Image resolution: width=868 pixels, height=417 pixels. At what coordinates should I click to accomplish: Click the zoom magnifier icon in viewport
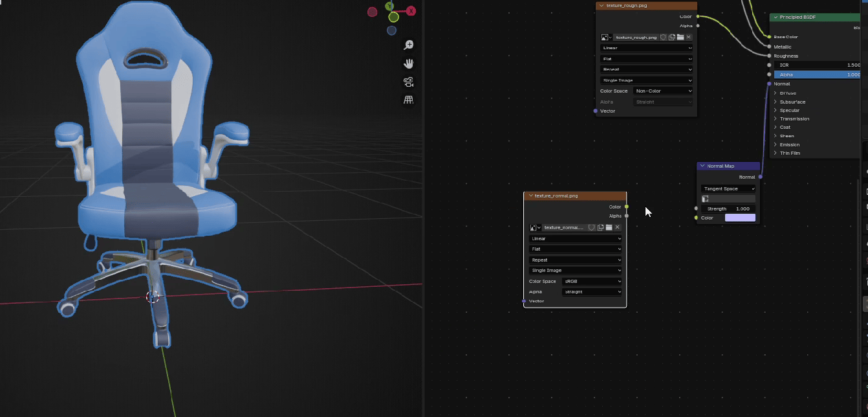coord(409,45)
